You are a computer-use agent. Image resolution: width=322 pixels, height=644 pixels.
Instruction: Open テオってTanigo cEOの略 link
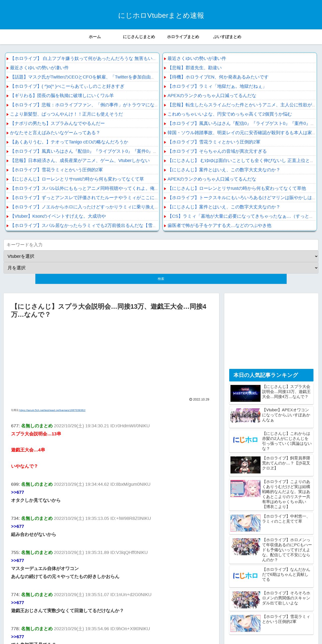pos(69,142)
